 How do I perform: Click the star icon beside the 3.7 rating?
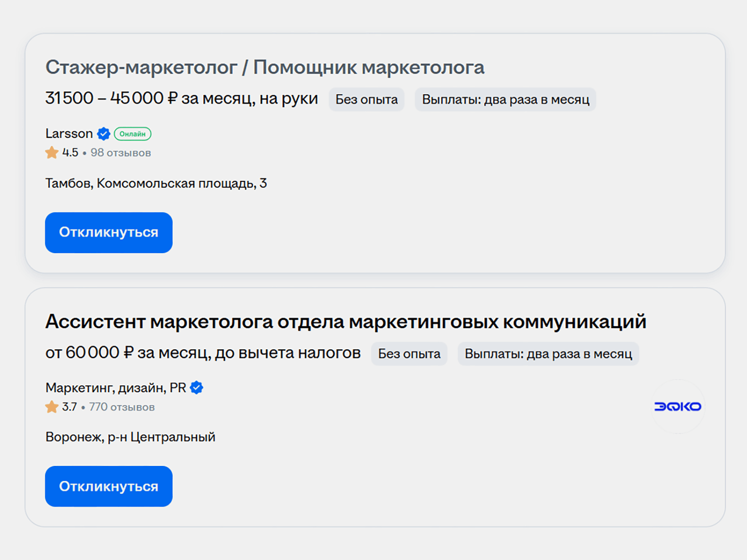(52, 407)
